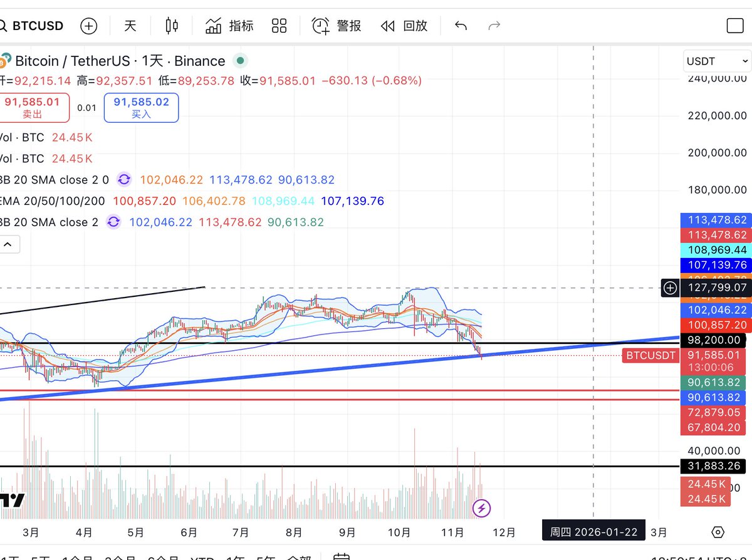Click the 100,857.20 red EMA price label

click(x=716, y=325)
